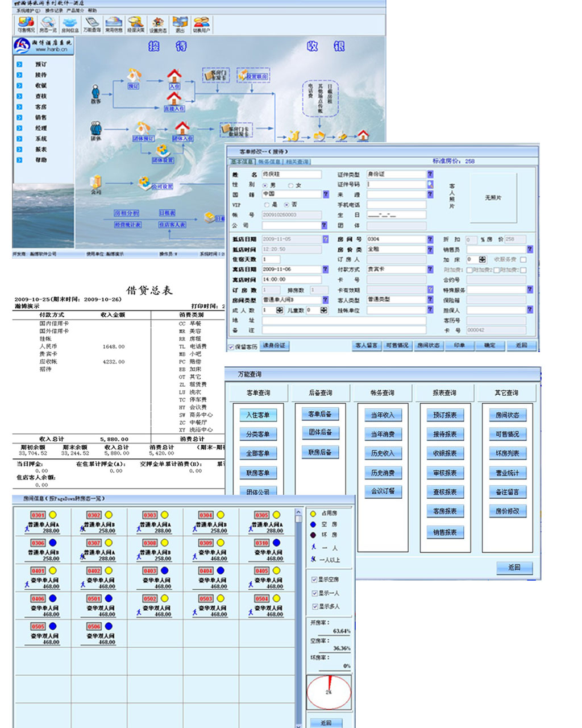Toggle the 收服务费 checkbox
Screen dimensions: 582x728
point(523,259)
